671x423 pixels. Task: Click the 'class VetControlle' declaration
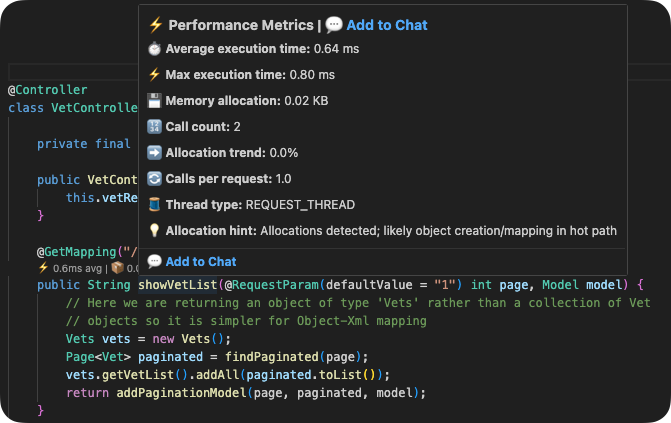[73, 107]
